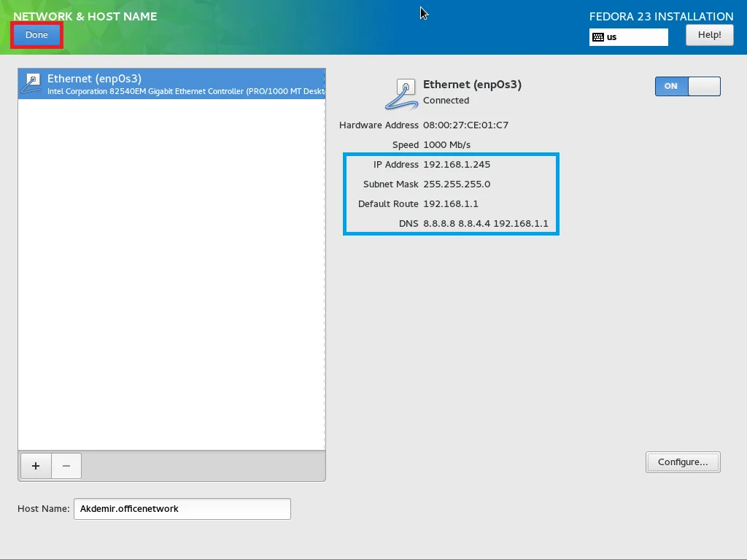747x560 pixels.
Task: Select the Ethernet (enp0s3) list entry
Action: pyautogui.click(x=171, y=84)
